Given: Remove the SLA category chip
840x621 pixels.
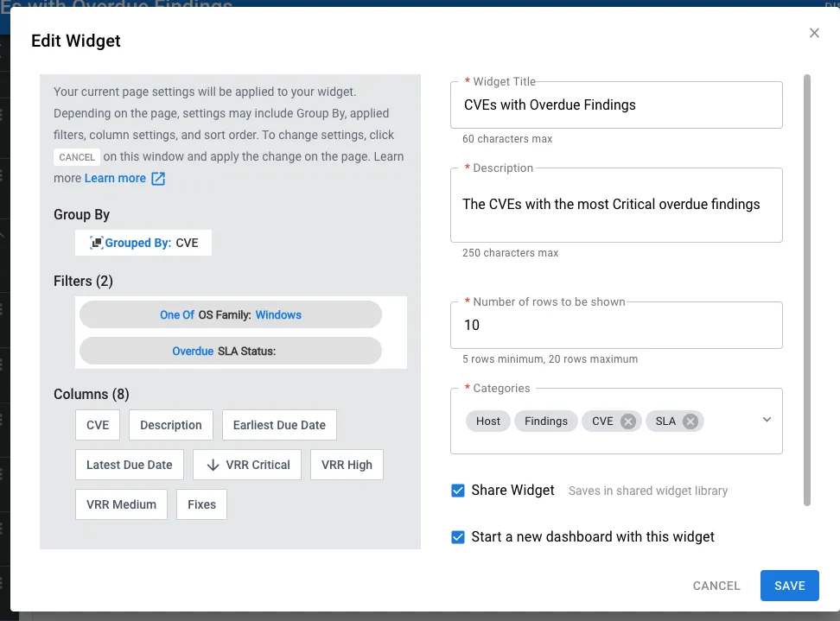Looking at the screenshot, I should (690, 421).
